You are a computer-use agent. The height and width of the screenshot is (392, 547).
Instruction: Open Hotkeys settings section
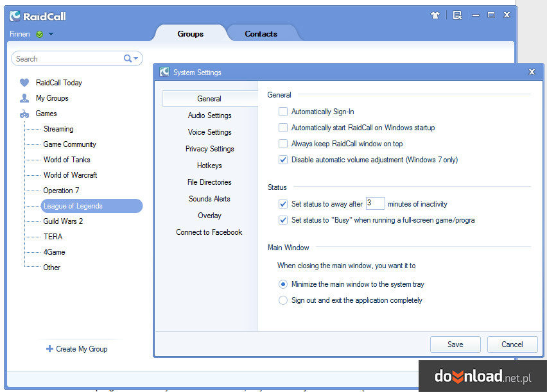tap(209, 166)
